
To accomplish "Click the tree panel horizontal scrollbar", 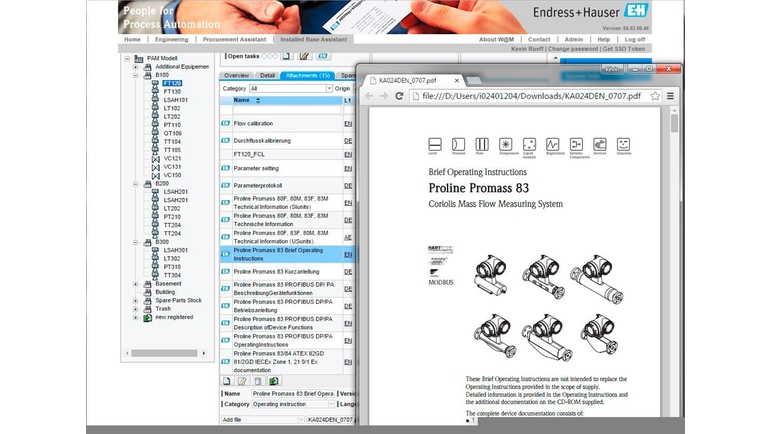I will click(164, 353).
